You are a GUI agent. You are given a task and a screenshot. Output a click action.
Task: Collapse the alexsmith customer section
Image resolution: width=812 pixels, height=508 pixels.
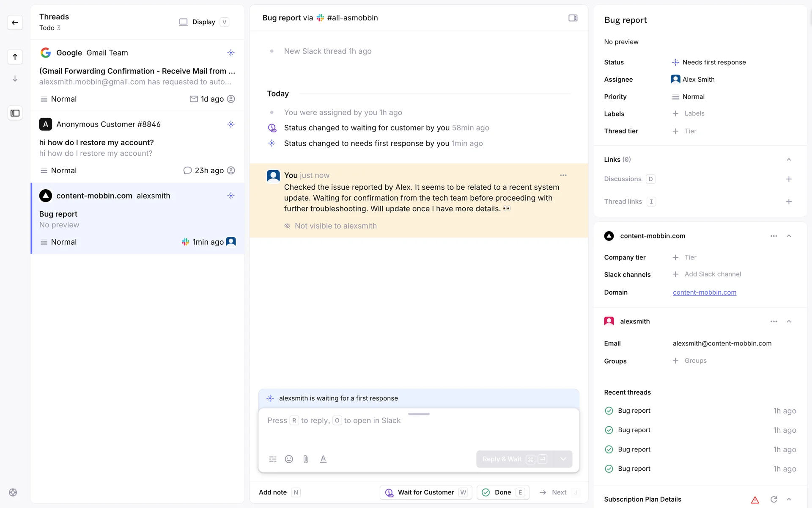click(x=789, y=321)
